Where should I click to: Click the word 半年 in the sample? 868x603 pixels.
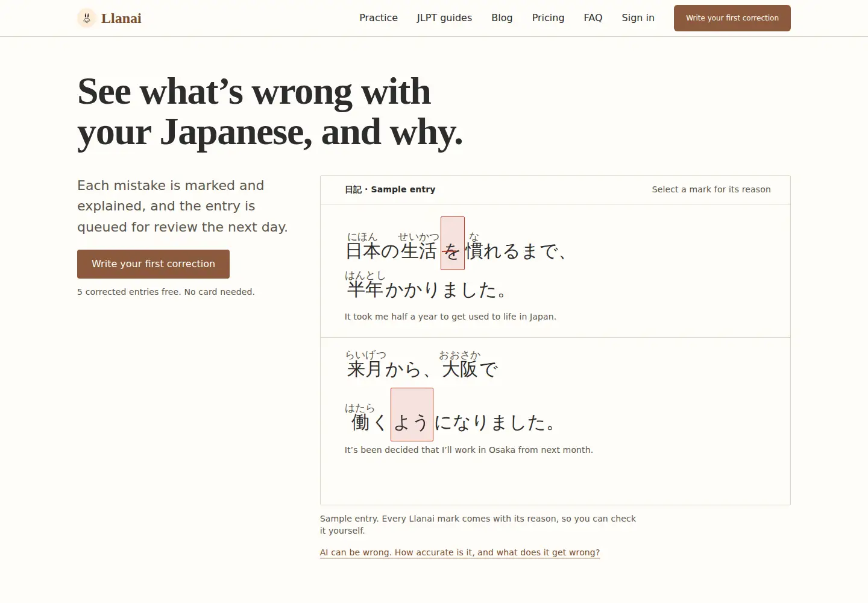click(365, 289)
